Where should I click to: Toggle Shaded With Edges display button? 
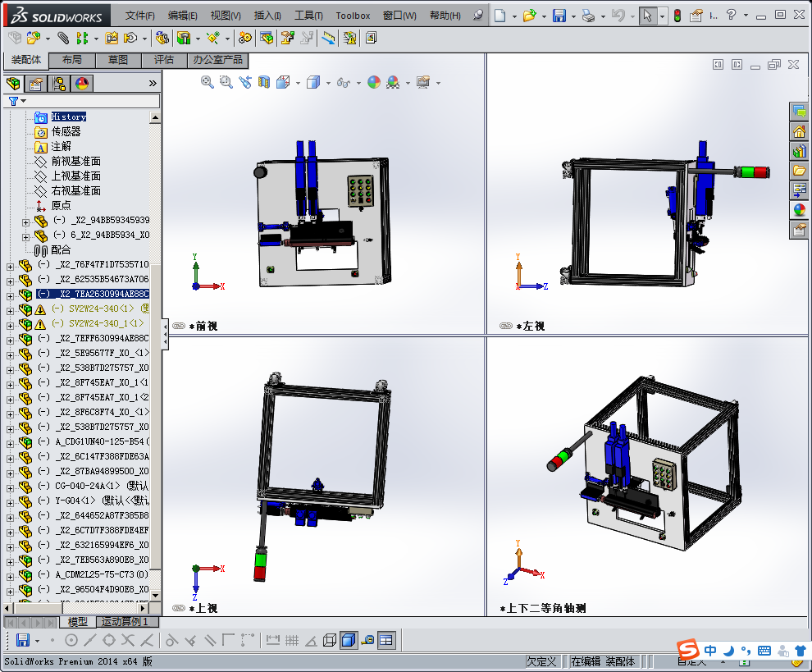(349, 640)
